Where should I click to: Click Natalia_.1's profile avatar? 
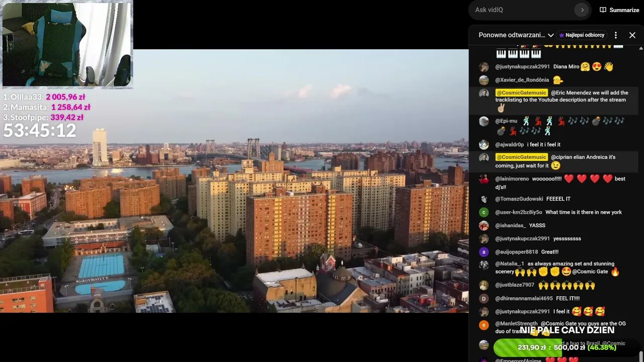click(484, 264)
